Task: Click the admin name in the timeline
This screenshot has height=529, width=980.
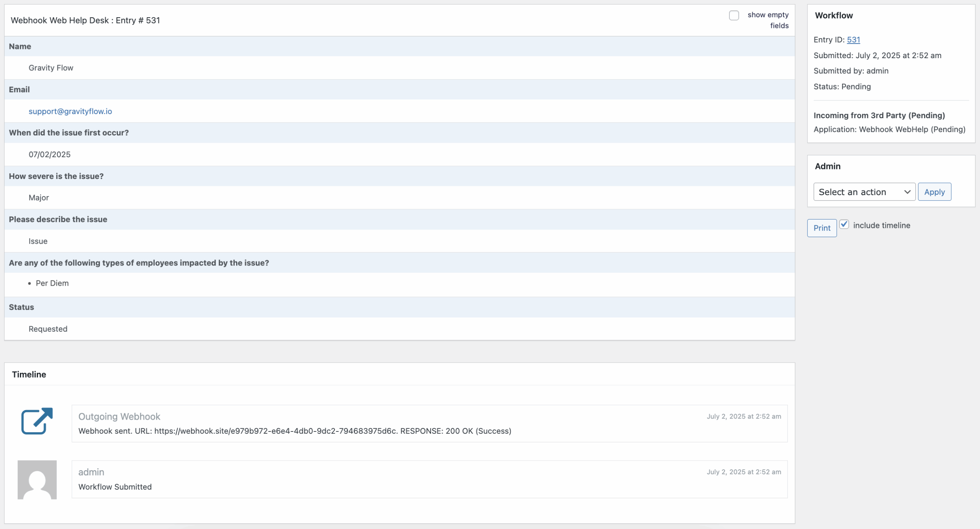Action: 91,472
